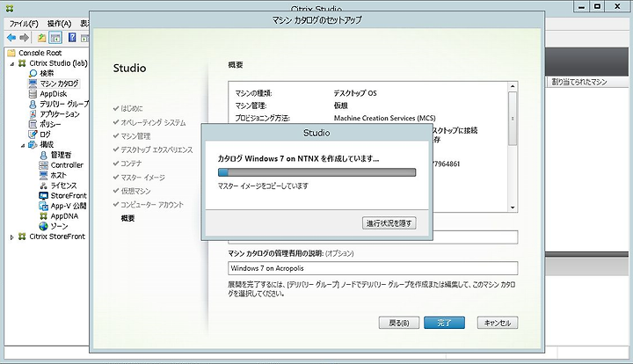Select the デリバリー グループ node icon
The image size is (633, 364).
point(33,104)
